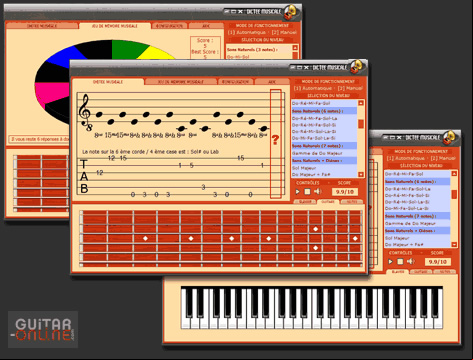The width and height of the screenshot is (473, 360).
Task: Click the stop button in the guitar window
Action: coord(307,192)
